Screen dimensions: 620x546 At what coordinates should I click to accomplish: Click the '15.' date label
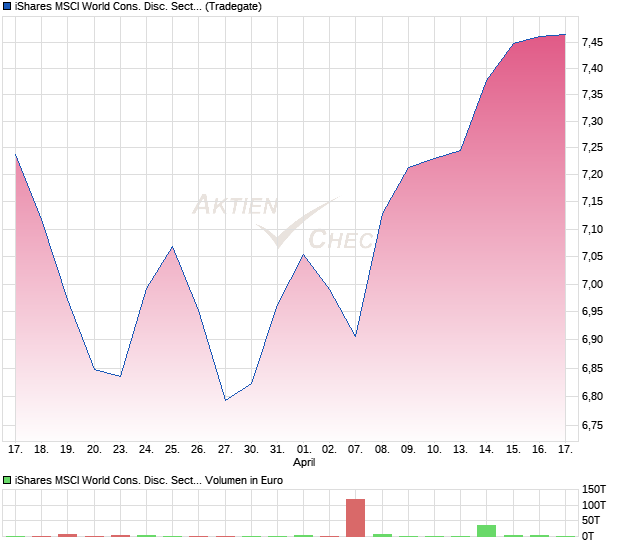click(x=513, y=449)
